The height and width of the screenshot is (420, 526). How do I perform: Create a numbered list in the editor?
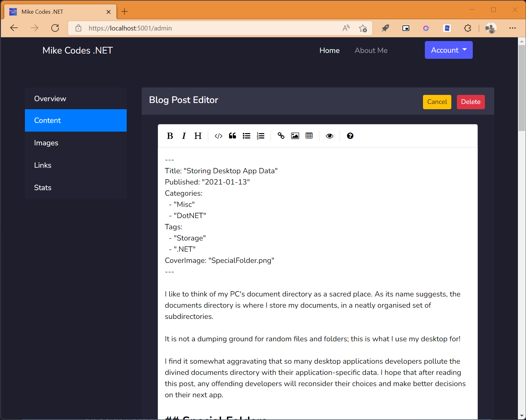261,136
